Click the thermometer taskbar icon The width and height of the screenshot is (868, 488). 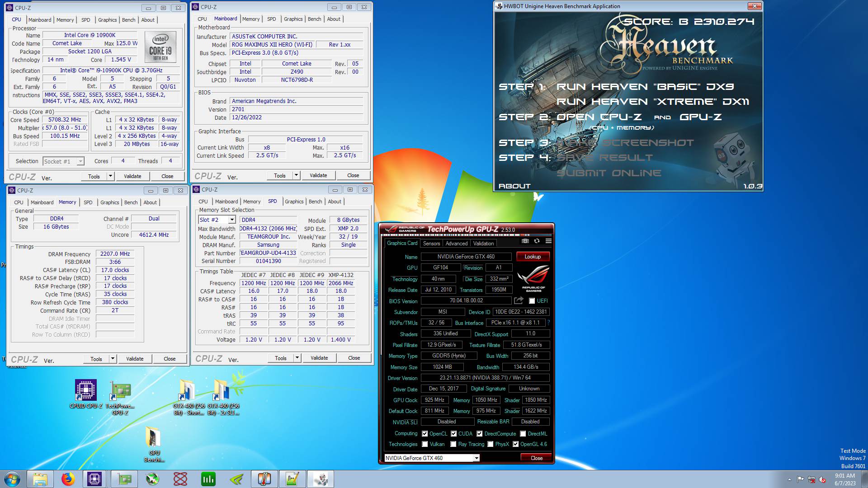point(264,479)
